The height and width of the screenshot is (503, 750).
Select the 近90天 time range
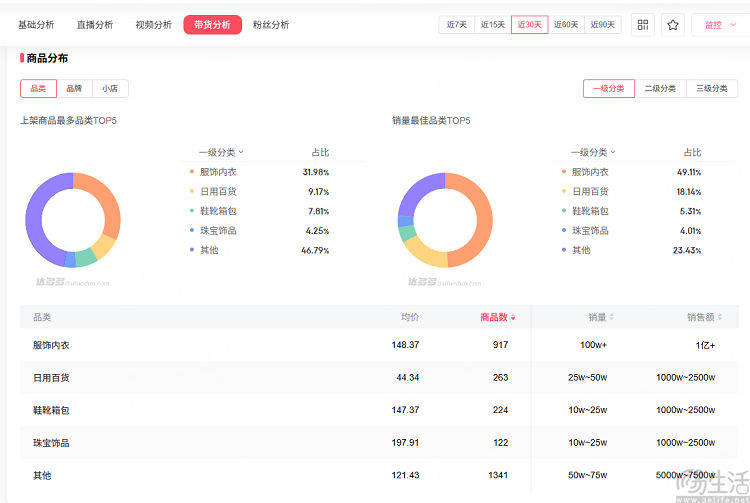coord(602,25)
